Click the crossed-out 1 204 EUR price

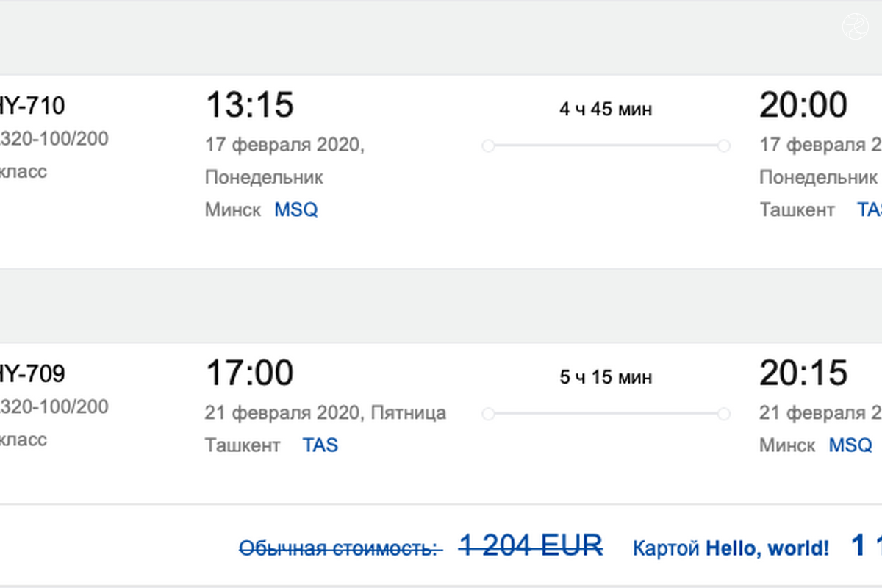coord(531,545)
